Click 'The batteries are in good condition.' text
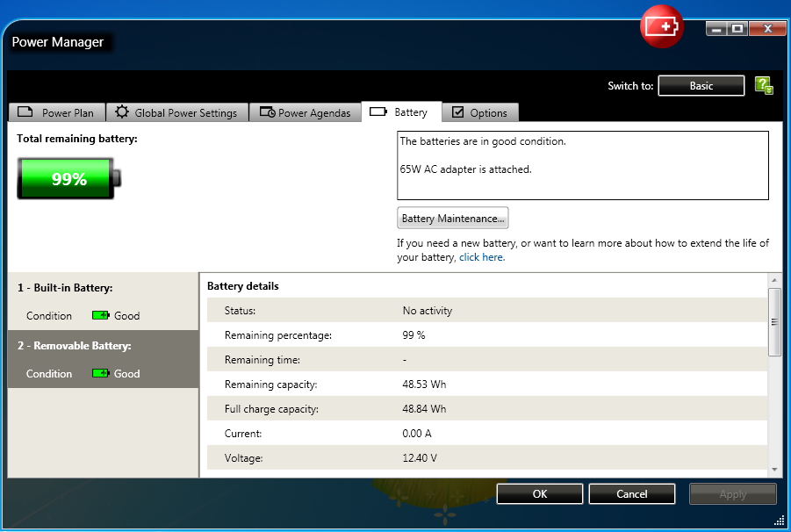Viewport: 791px width, 532px height. click(x=483, y=141)
